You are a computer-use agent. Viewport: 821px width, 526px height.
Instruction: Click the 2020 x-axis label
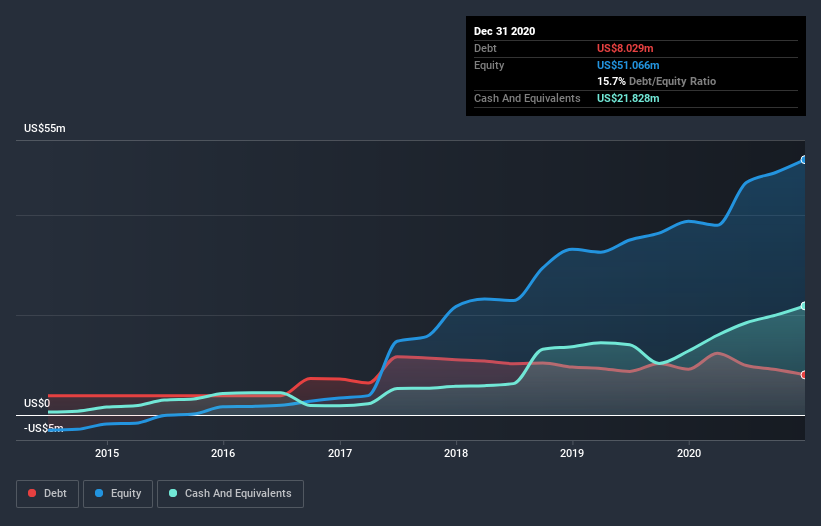pyautogui.click(x=689, y=453)
